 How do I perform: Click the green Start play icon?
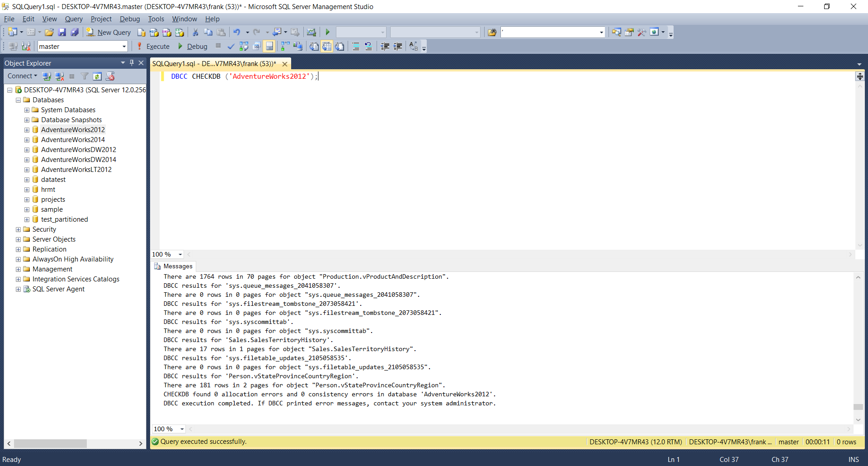328,32
